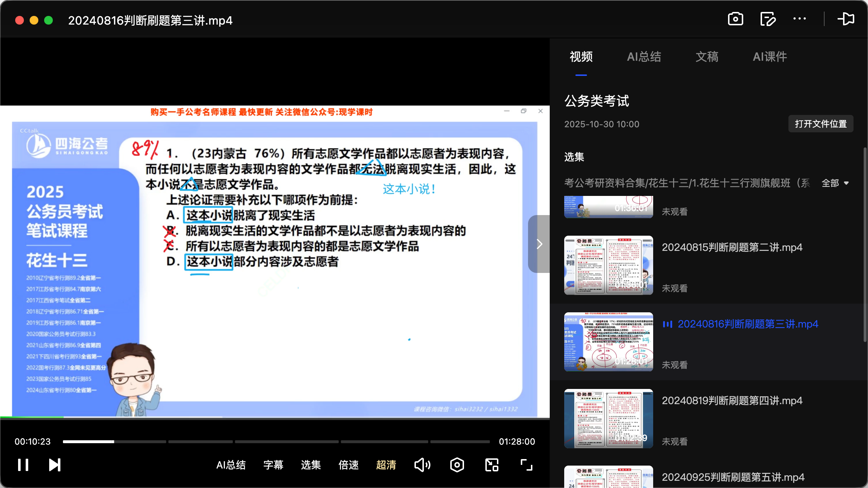Enter fullscreen with the expand icon
The image size is (868, 488).
click(526, 465)
